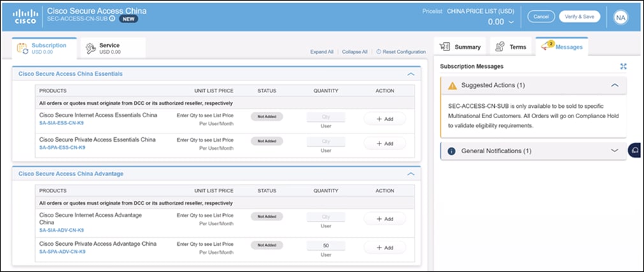The height and width of the screenshot is (272, 644).
Task: Click Collapse All
Action: [355, 52]
